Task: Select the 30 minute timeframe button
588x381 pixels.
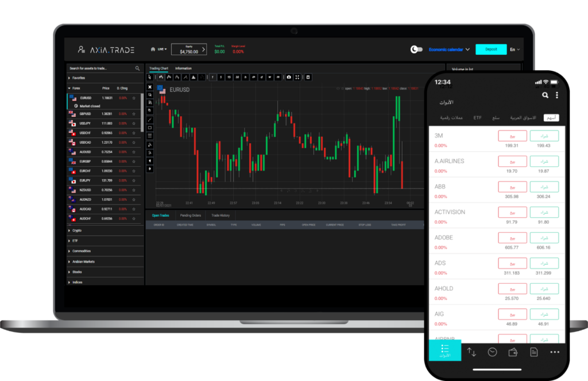Action: pos(237,78)
